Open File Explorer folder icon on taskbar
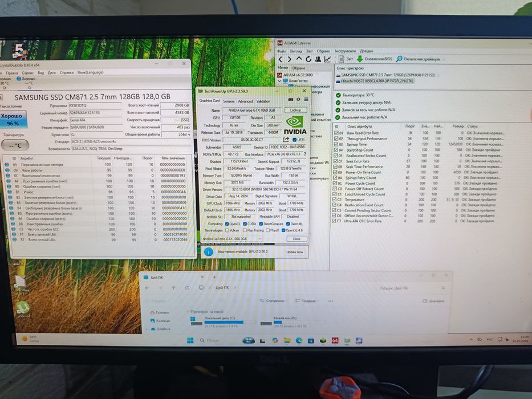This screenshot has width=532, height=399. [287, 340]
